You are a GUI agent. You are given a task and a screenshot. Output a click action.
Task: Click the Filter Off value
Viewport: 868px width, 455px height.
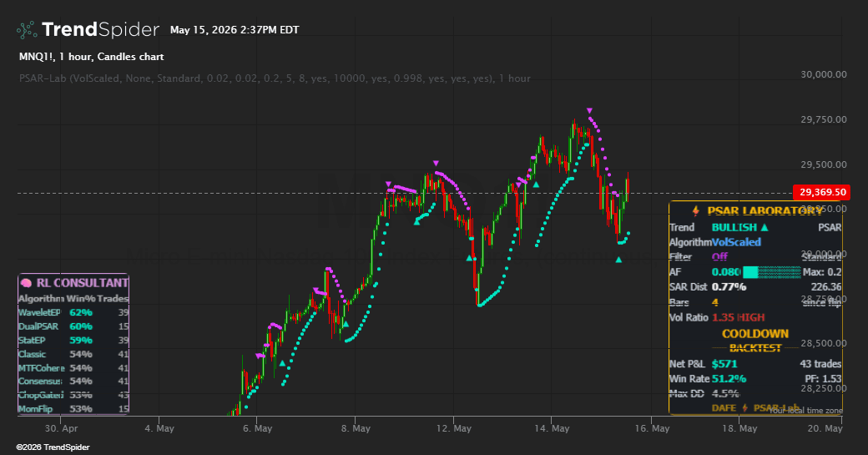719,257
